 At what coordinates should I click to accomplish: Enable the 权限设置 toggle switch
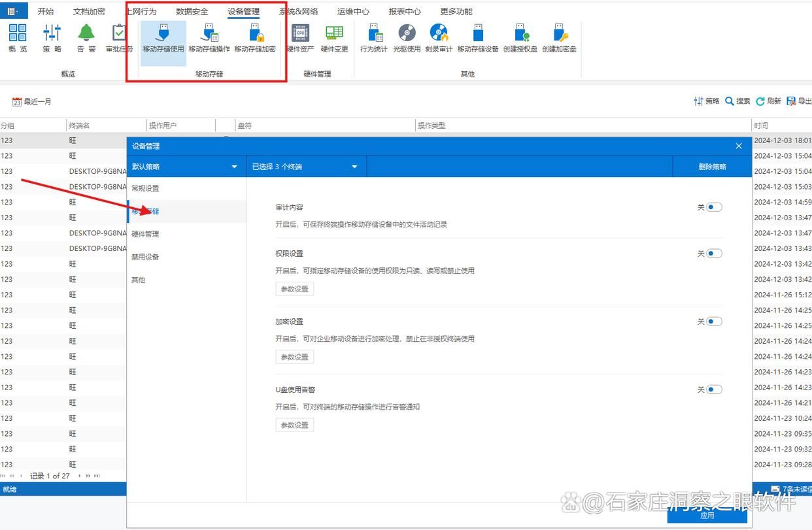tap(714, 254)
